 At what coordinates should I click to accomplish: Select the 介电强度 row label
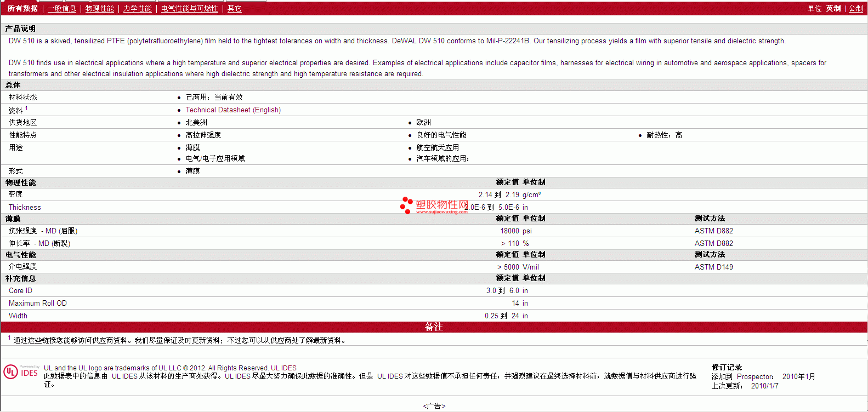click(22, 267)
